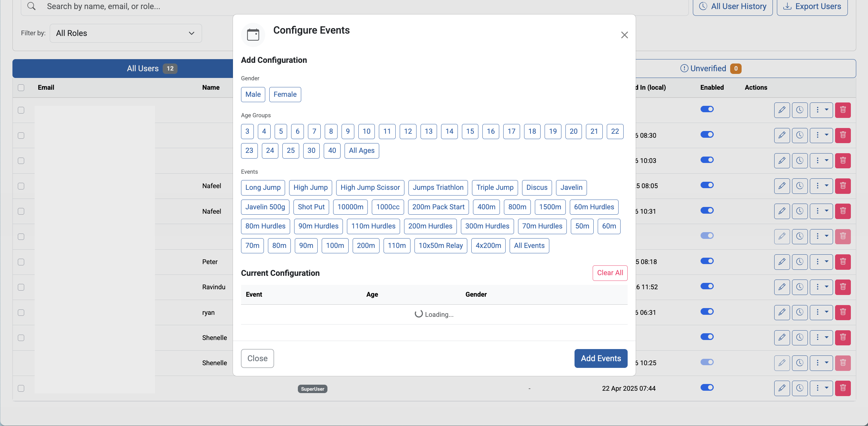868x426 pixels.
Task: Disable the toggle on SuperUser row
Action: coord(707,387)
